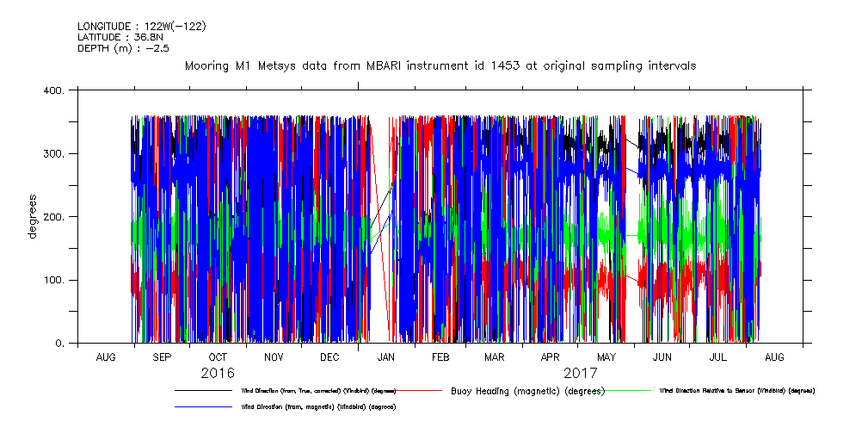Click the LONGITUDE : 122W(-122) text
The image size is (868, 434).
tap(141, 26)
